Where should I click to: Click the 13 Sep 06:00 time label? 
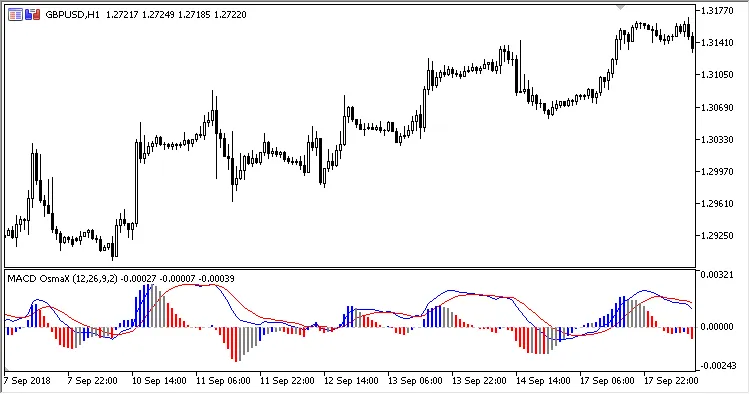(x=415, y=381)
